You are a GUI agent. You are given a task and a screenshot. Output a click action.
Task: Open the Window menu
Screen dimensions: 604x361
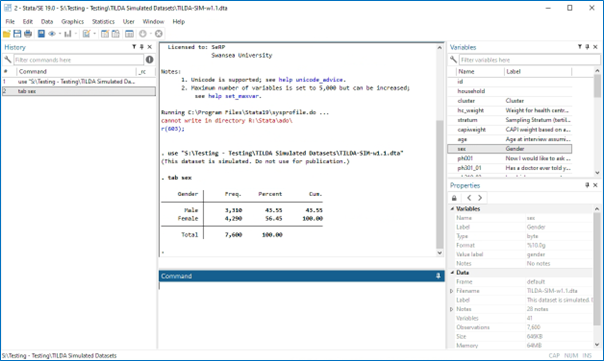(x=153, y=22)
